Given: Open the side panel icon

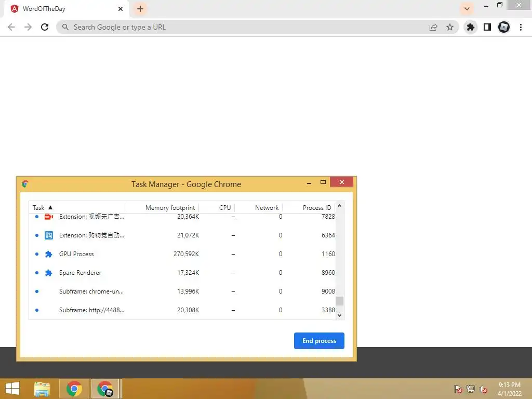Looking at the screenshot, I should pyautogui.click(x=487, y=27).
